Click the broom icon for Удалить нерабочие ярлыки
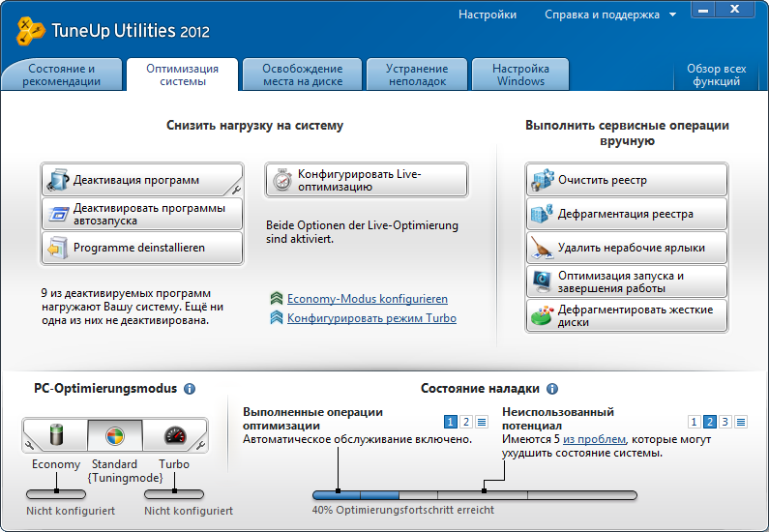 tap(543, 248)
